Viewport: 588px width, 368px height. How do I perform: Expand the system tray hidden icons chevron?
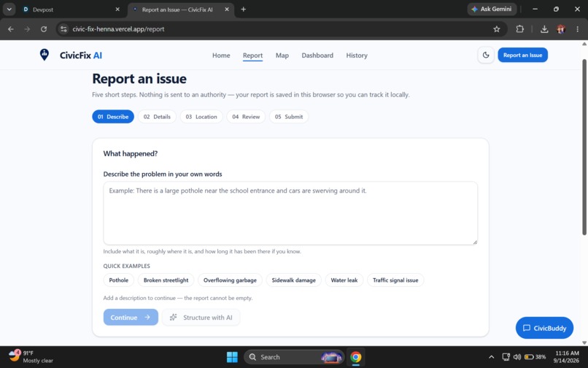(x=491, y=357)
